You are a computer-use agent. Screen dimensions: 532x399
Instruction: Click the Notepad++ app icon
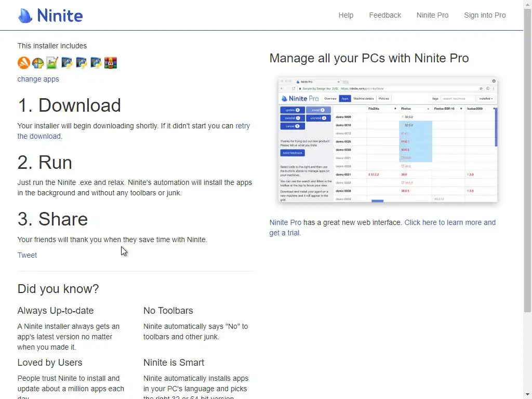click(52, 63)
